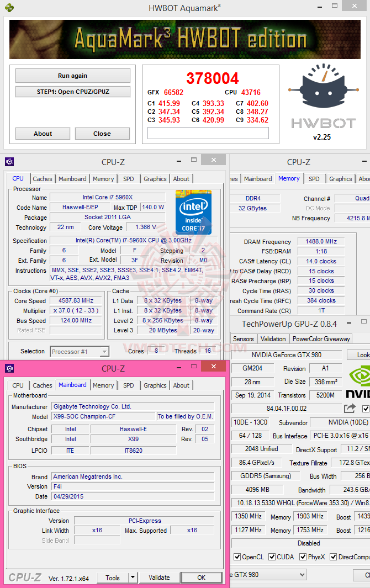
Task: Click the X99-SOC Champion-CF model field
Action: click(x=103, y=416)
